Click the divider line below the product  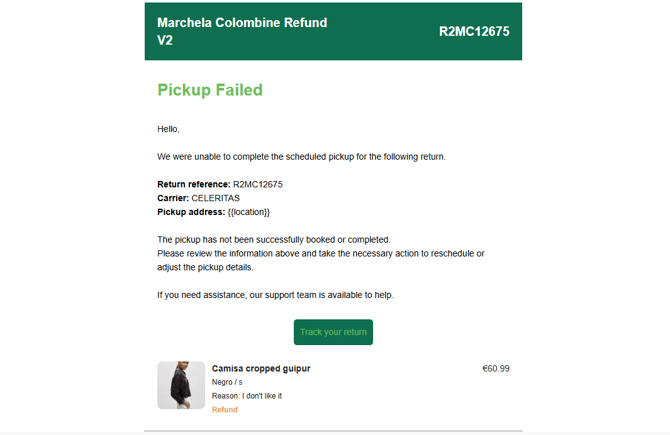333,431
